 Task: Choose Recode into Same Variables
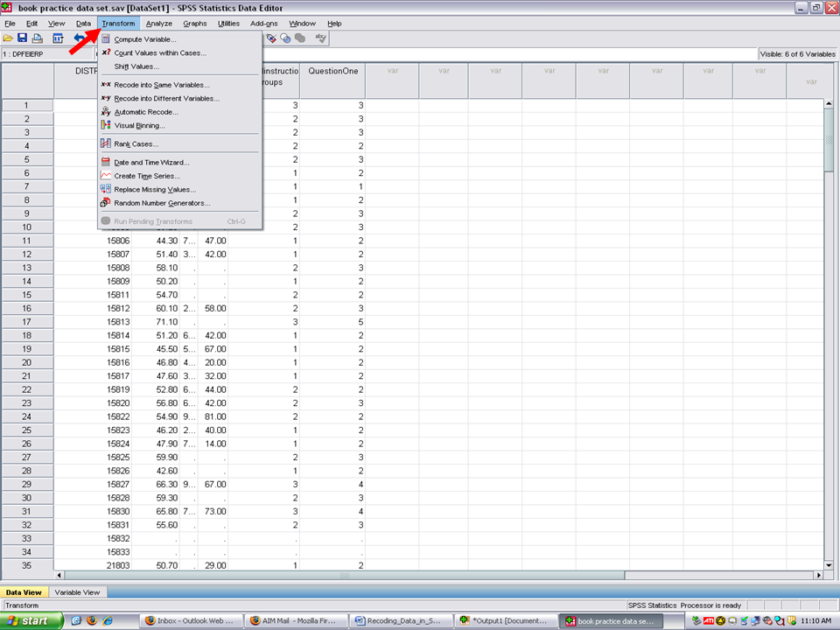[161, 85]
